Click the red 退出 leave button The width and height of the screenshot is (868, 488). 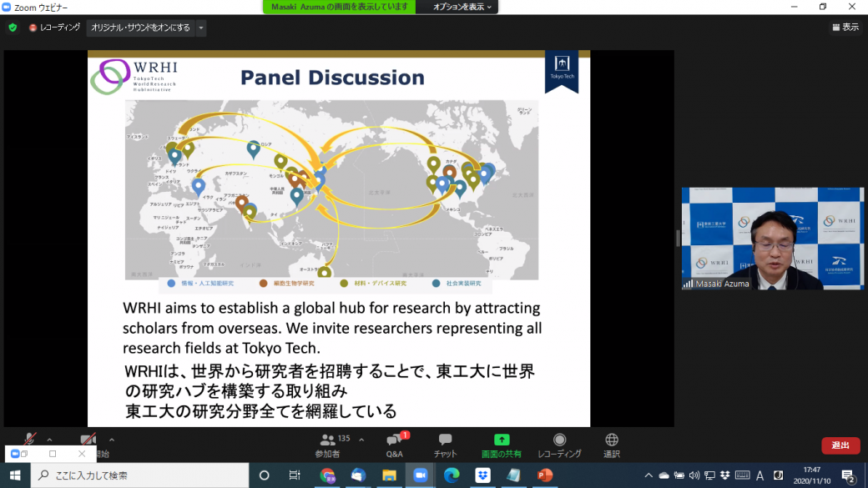[840, 445]
